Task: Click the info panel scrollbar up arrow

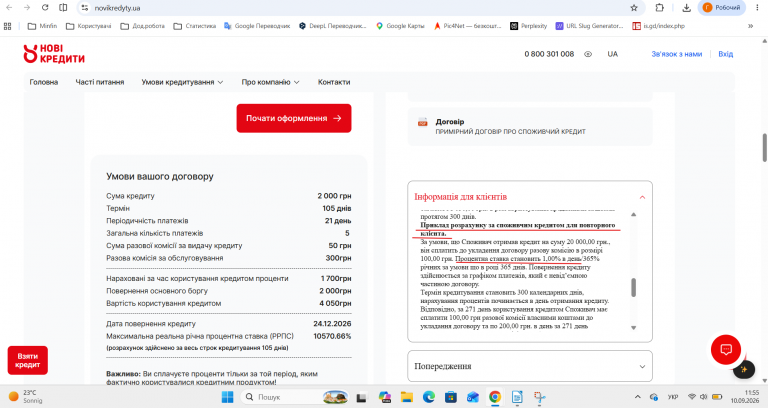Action: pyautogui.click(x=633, y=215)
